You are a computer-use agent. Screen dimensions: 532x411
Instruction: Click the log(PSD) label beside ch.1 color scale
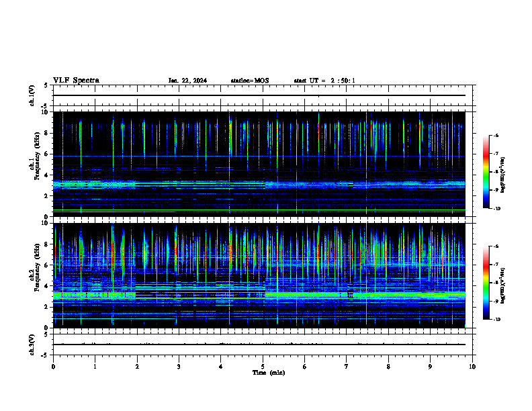503,175
